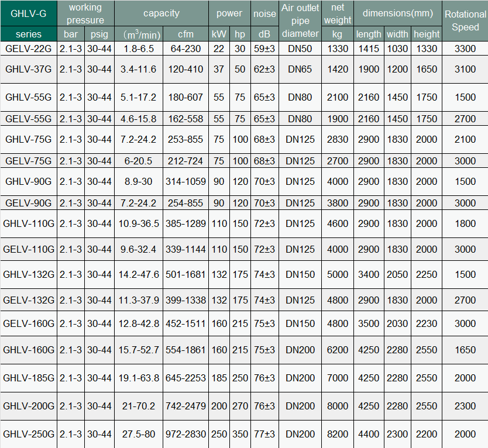Select the net weight header
Viewport: 488px width, 448px height.
(x=338, y=13)
